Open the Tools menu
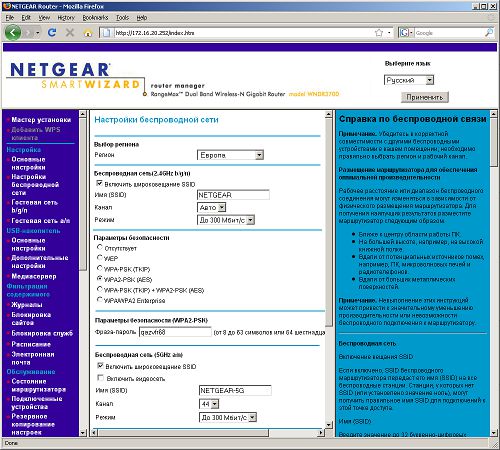Image resolution: width=500 pixels, height=450 pixels. (x=122, y=18)
